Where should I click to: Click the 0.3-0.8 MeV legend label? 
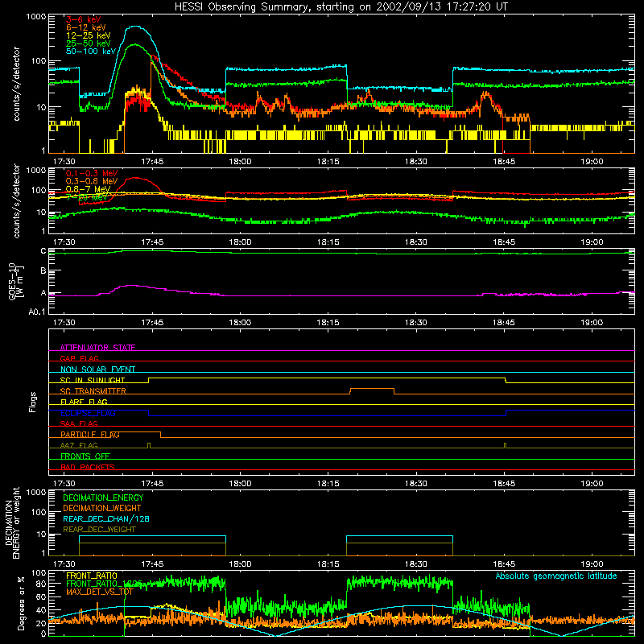coord(92,181)
